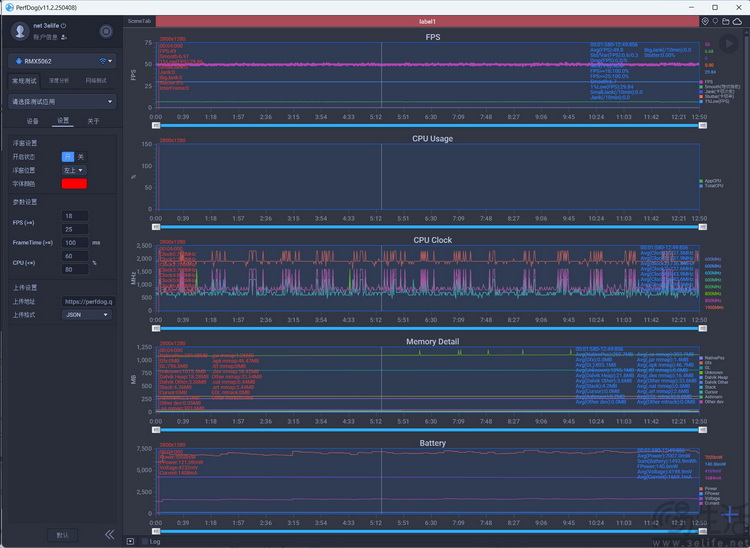Toggle Smooth series in the FPS legend
The width and height of the screenshot is (750, 548).
point(720,87)
